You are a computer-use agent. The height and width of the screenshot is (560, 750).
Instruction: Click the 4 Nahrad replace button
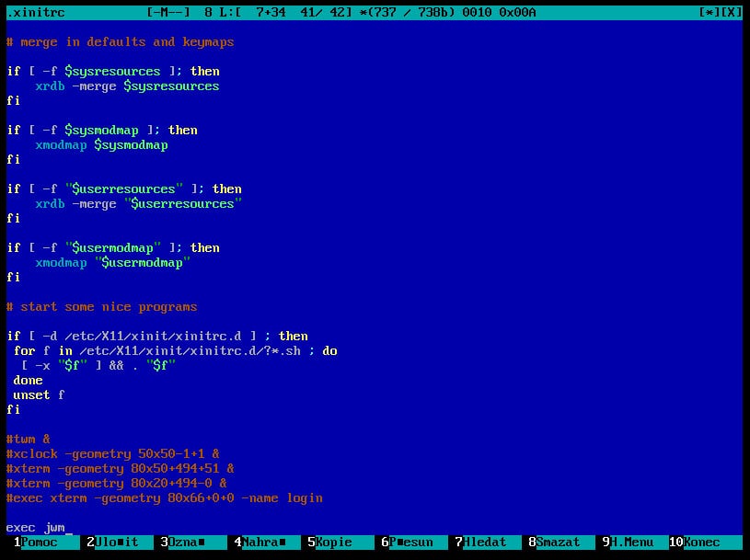(267, 543)
